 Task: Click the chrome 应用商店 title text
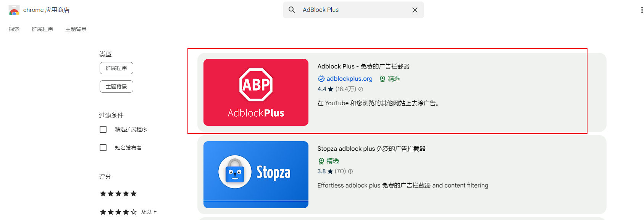pyautogui.click(x=46, y=10)
